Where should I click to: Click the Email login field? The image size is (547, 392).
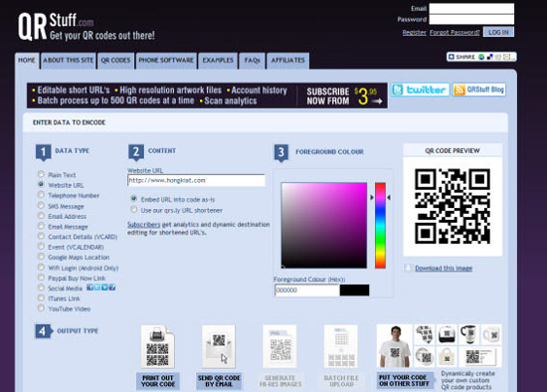pos(471,8)
